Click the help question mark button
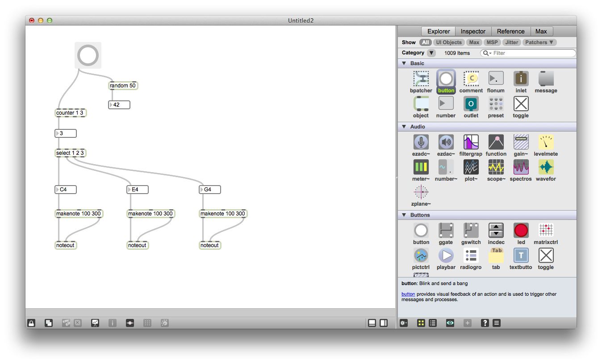Viewport: 602px width, 364px height. click(485, 323)
